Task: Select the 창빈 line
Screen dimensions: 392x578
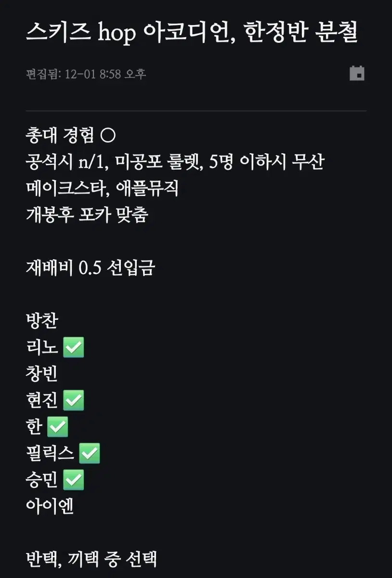Action: (42, 374)
